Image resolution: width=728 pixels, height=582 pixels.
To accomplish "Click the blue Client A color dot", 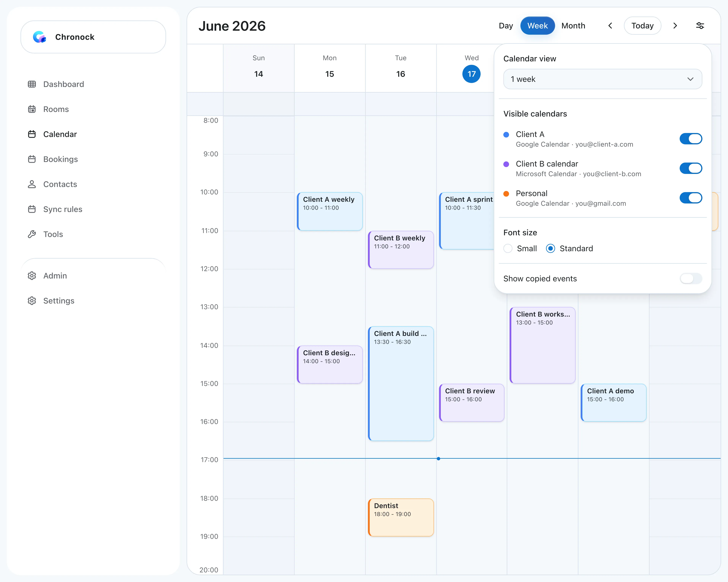I will pyautogui.click(x=506, y=135).
